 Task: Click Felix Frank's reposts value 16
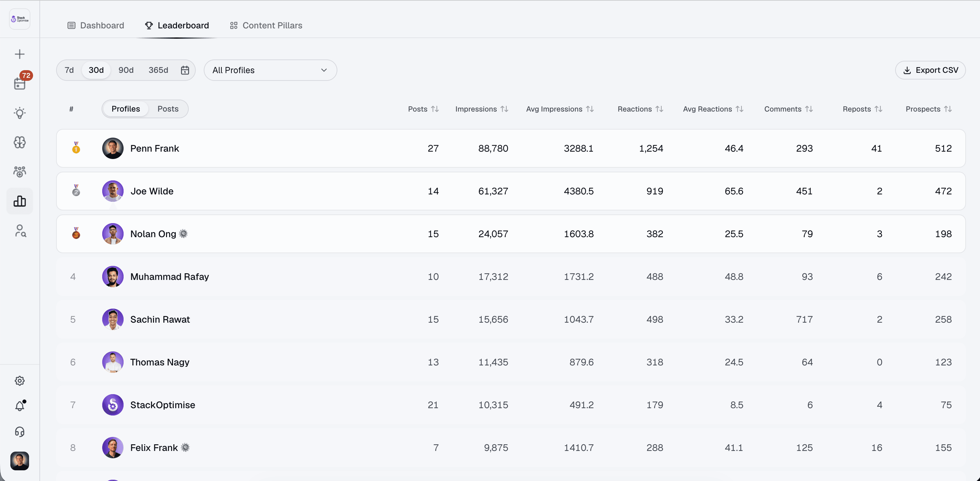tap(876, 448)
